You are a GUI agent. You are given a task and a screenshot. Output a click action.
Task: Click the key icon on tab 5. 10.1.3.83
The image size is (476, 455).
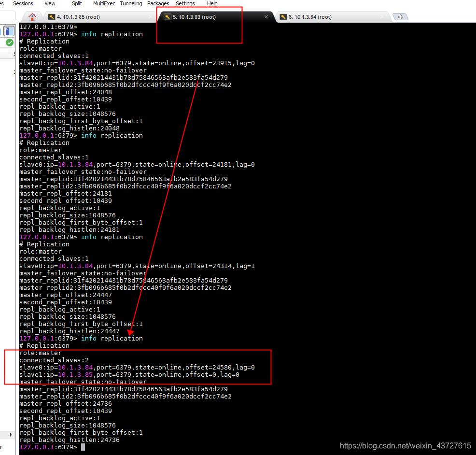[x=167, y=17]
